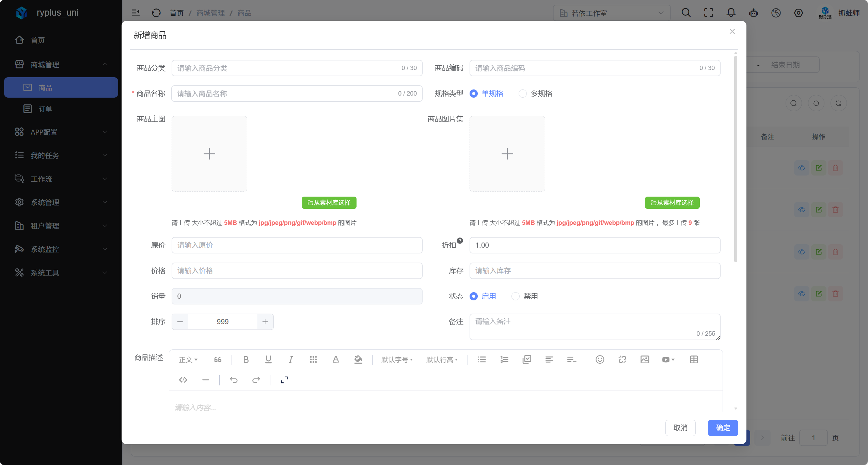Click the discount help question-mark icon
This screenshot has height=465, width=868.
(460, 241)
